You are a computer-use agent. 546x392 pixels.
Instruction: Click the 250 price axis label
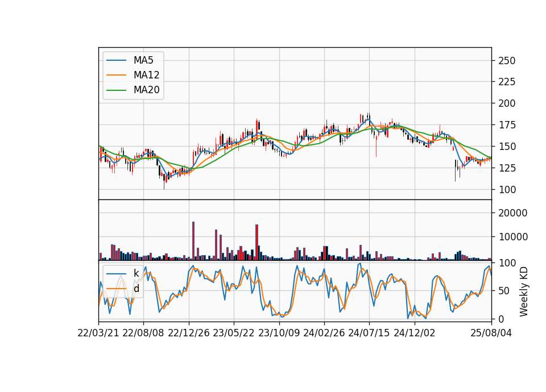(507, 61)
